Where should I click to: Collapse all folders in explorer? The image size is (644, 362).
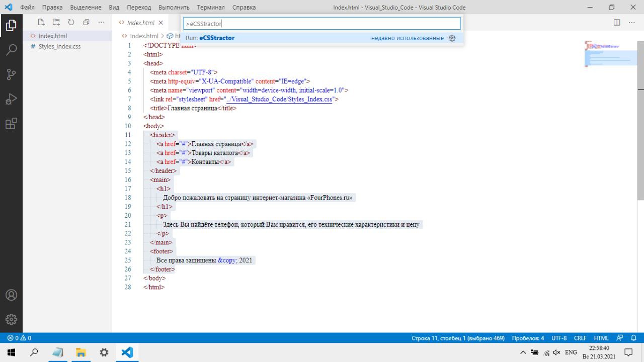point(86,22)
